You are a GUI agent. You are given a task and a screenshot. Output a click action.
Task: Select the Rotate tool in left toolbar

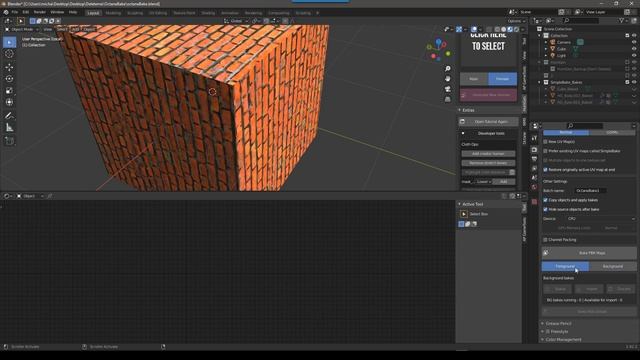coord(9,78)
